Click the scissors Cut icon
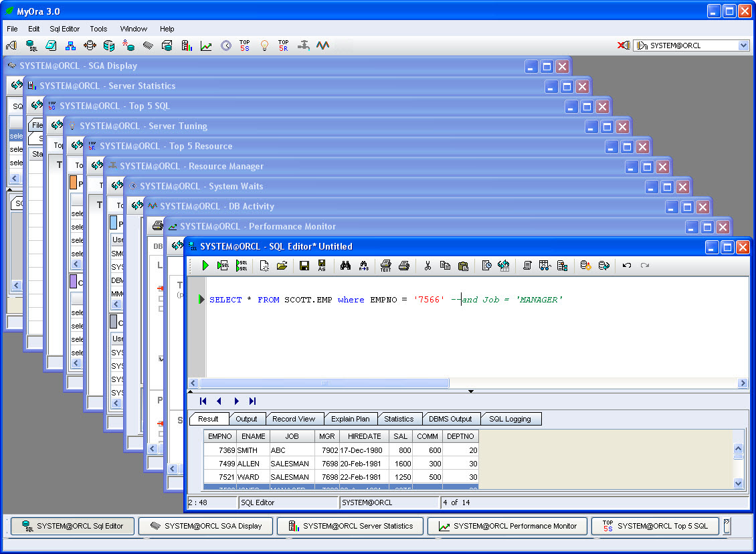Screen dimensions: 756x554 pos(428,266)
